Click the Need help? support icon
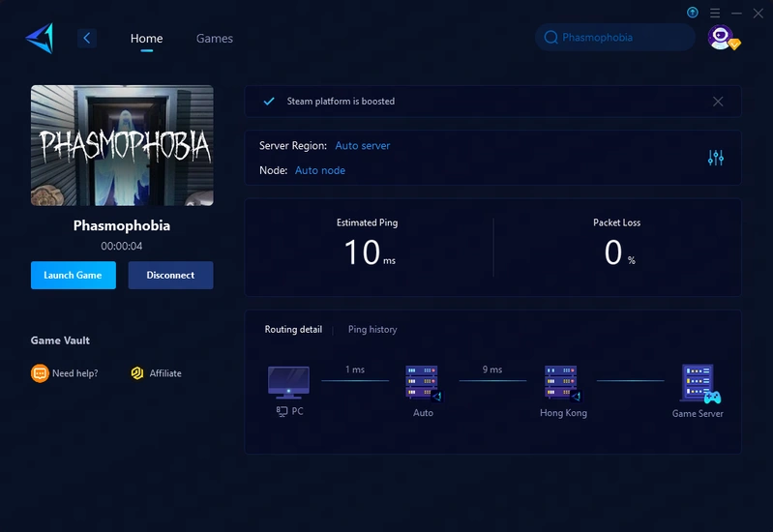773x532 pixels. pyautogui.click(x=40, y=373)
